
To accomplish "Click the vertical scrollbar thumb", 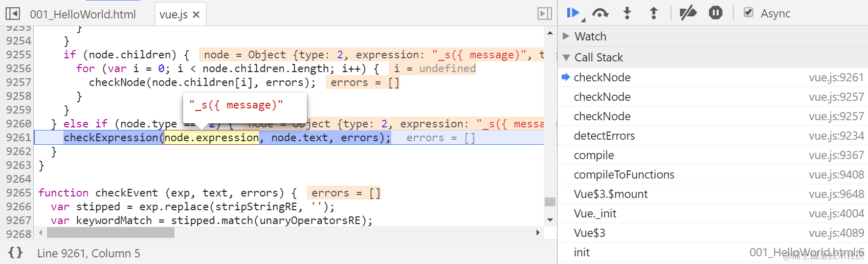I will (x=550, y=202).
